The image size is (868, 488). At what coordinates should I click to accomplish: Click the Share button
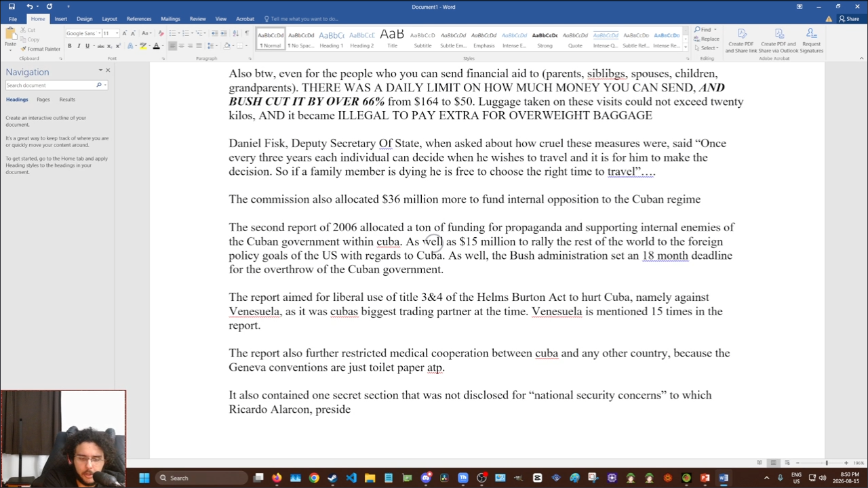tap(848, 19)
